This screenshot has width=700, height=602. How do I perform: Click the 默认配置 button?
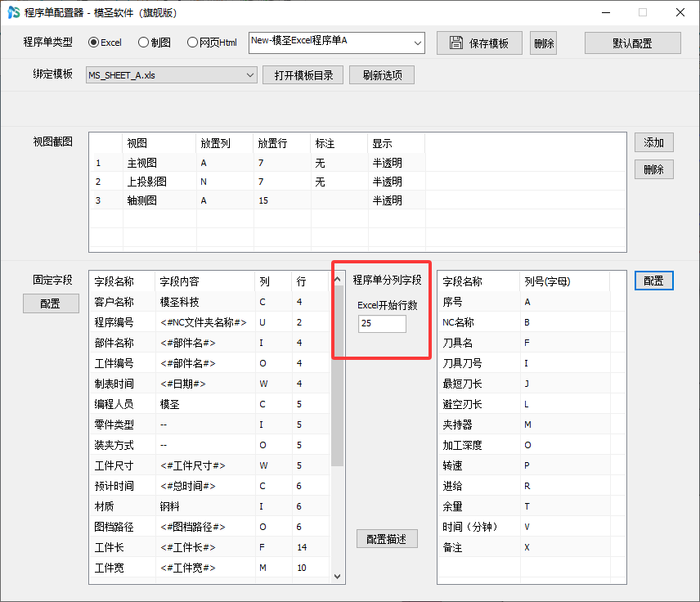pos(633,43)
